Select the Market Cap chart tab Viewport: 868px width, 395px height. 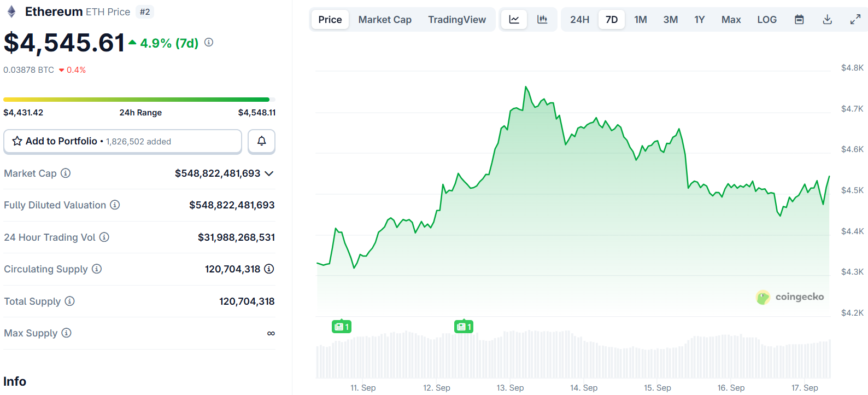point(385,20)
